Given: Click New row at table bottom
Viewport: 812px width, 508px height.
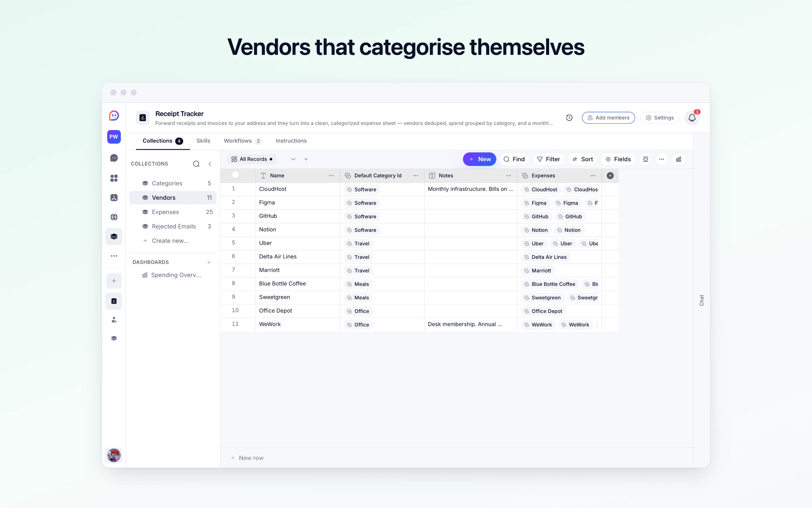Looking at the screenshot, I should (x=247, y=458).
